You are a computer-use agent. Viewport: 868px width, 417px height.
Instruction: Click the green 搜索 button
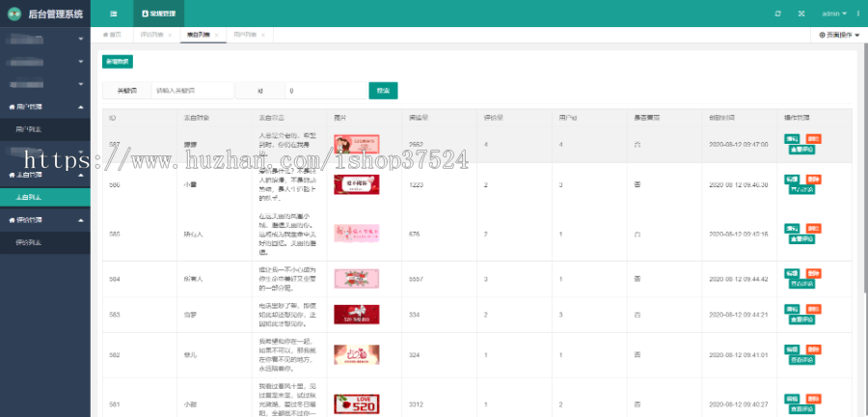point(383,91)
